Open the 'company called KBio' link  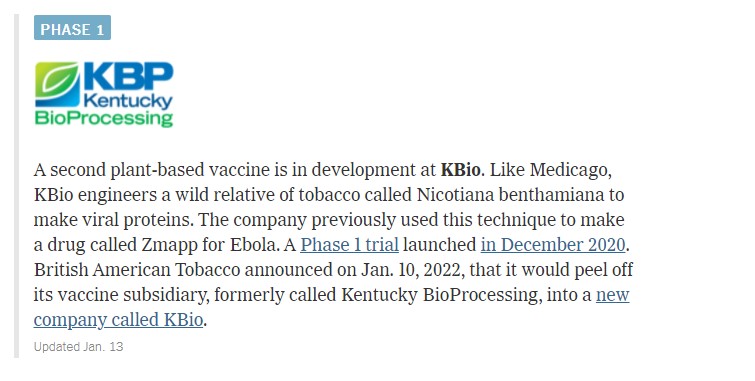[118, 320]
